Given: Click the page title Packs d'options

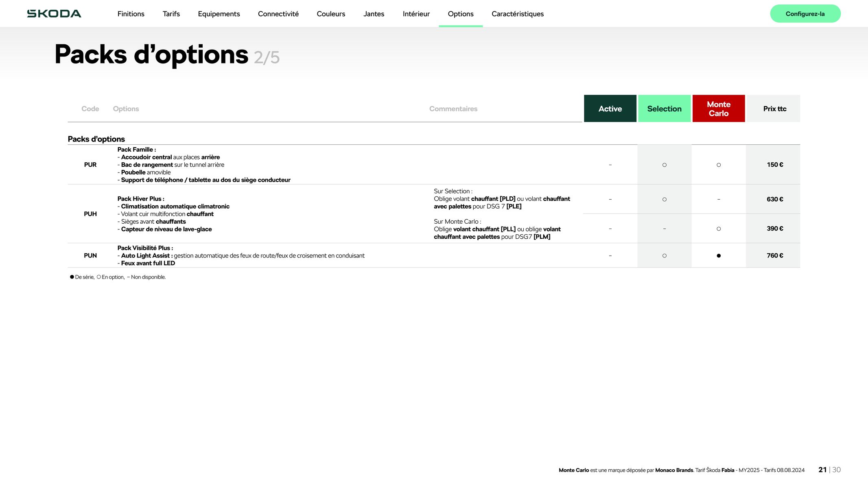Looking at the screenshot, I should coord(151,54).
